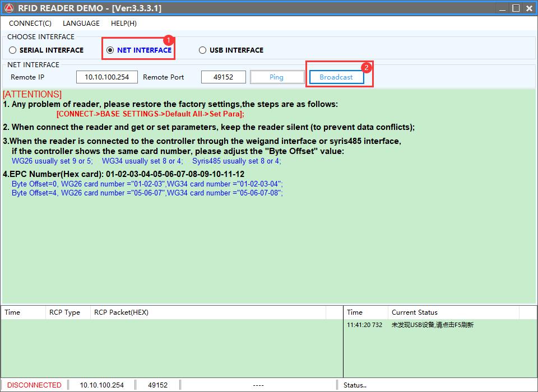Select the NET INTERFACE radio option
Image resolution: width=538 pixels, height=392 pixels.
click(x=110, y=50)
